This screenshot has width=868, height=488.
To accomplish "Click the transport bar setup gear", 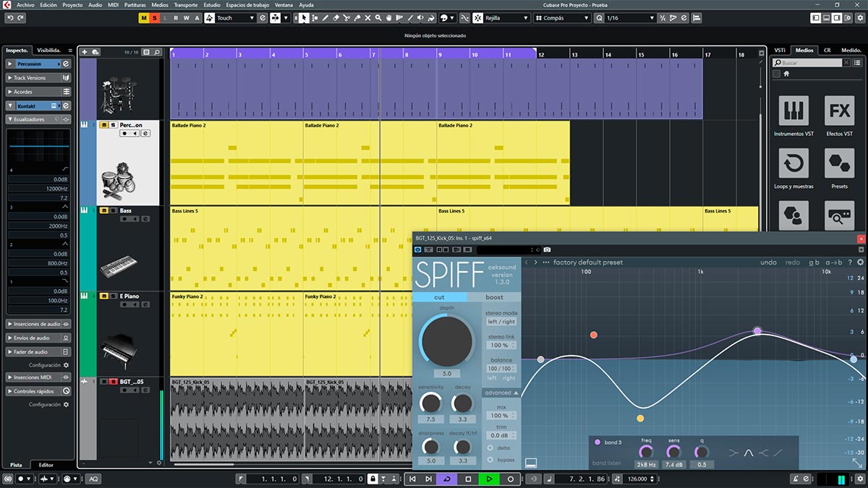I will point(861,479).
